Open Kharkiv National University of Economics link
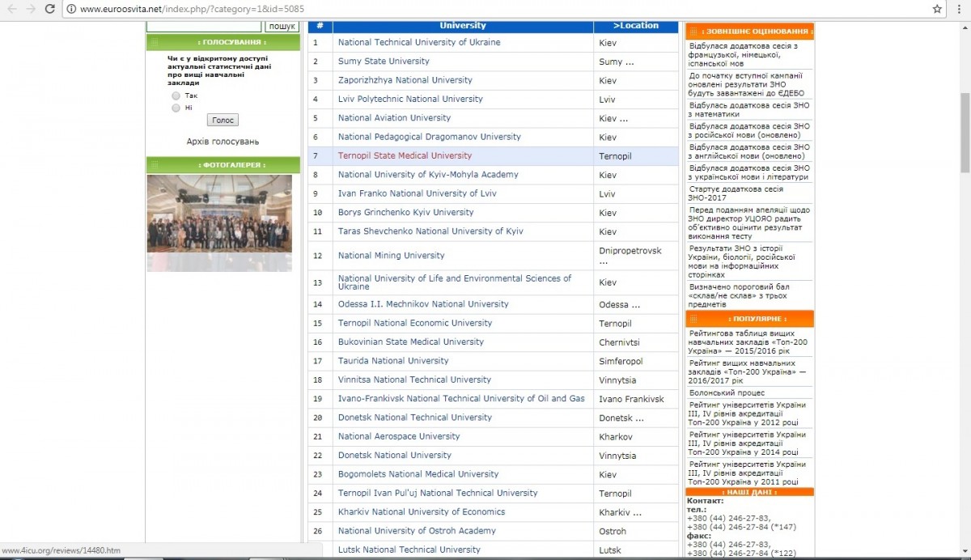The width and height of the screenshot is (971, 560). [422, 511]
